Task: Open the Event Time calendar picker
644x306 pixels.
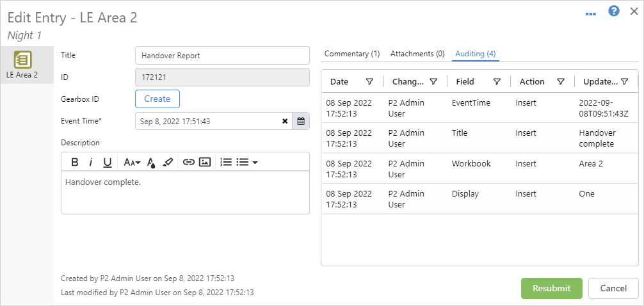Action: pyautogui.click(x=301, y=121)
